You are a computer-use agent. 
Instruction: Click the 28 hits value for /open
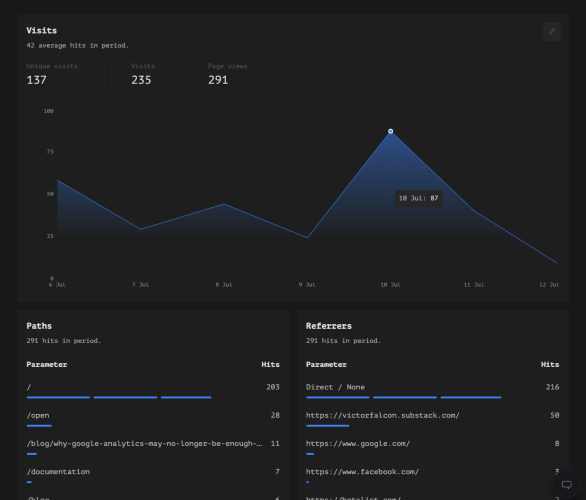[x=275, y=415]
